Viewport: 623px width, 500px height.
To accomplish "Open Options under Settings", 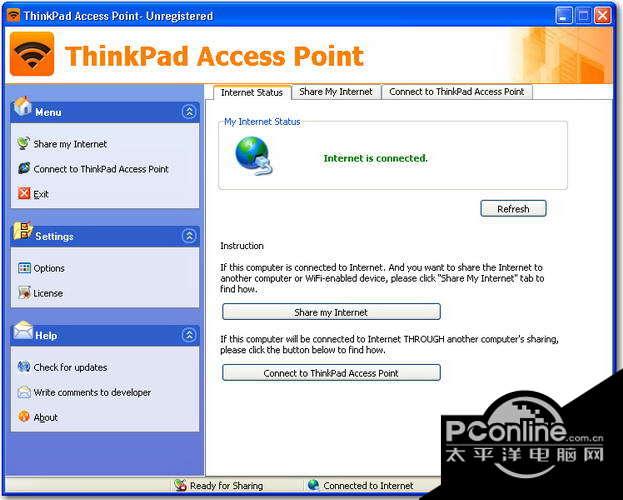I will coord(49,268).
